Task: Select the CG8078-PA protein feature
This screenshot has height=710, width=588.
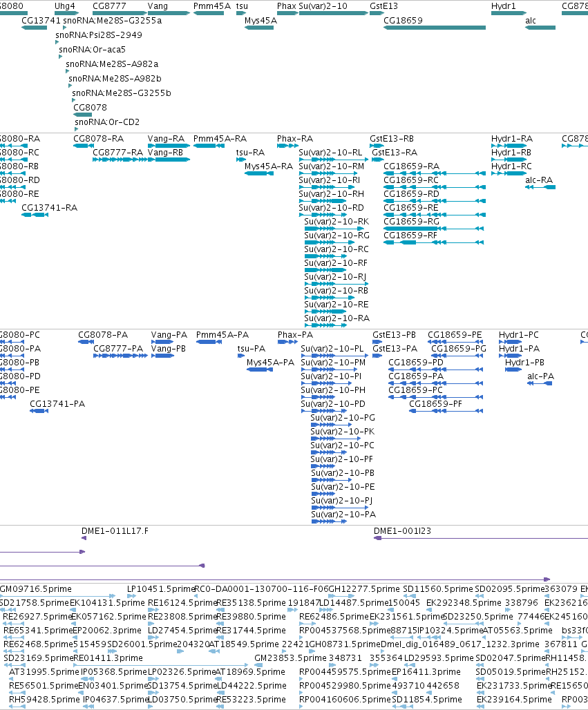Action: click(86, 342)
